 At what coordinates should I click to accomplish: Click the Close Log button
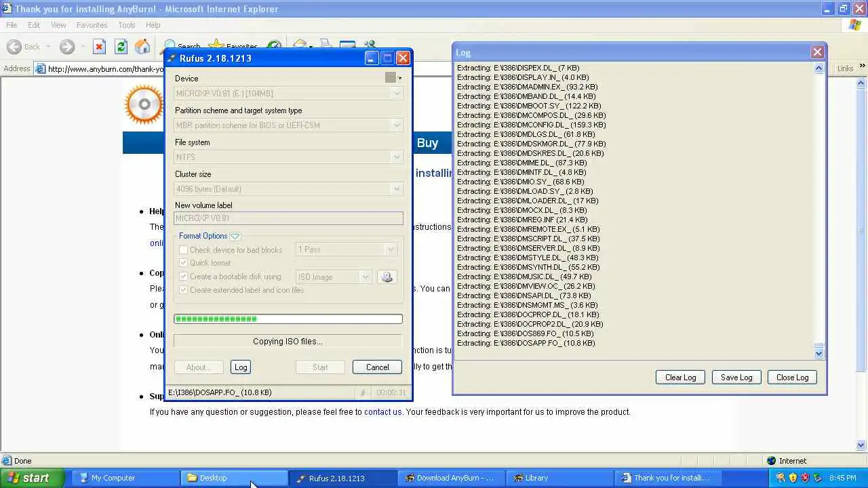click(792, 378)
